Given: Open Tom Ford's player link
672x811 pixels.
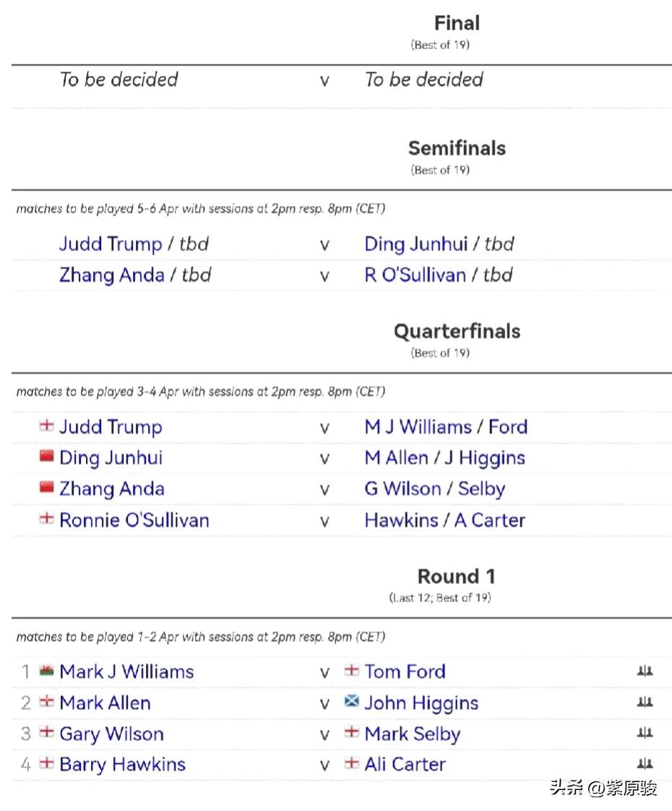Looking at the screenshot, I should (405, 671).
